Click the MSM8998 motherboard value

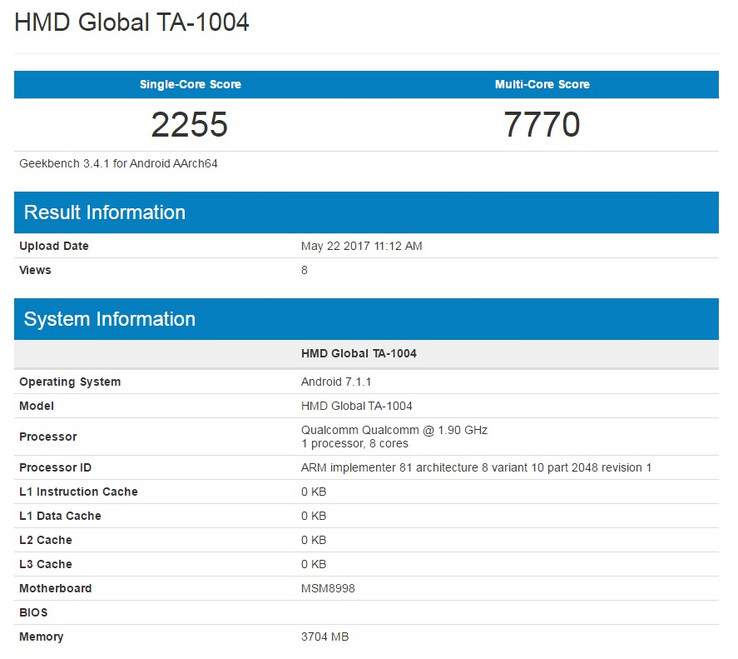click(x=328, y=588)
